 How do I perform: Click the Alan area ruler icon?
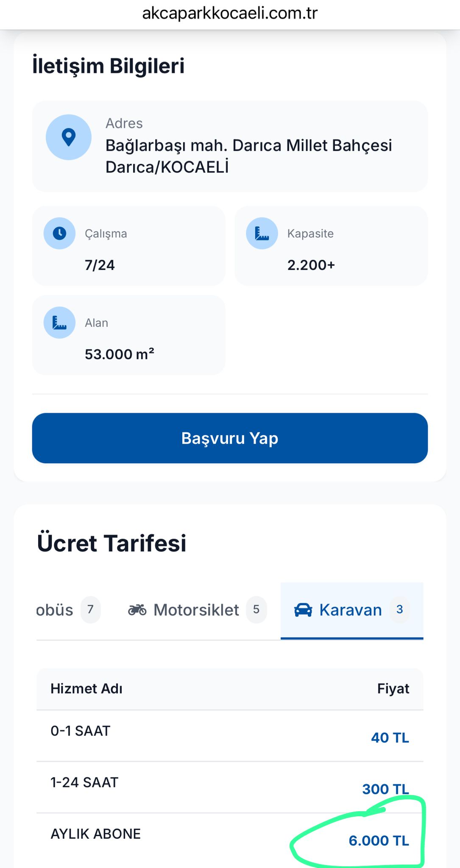[59, 323]
